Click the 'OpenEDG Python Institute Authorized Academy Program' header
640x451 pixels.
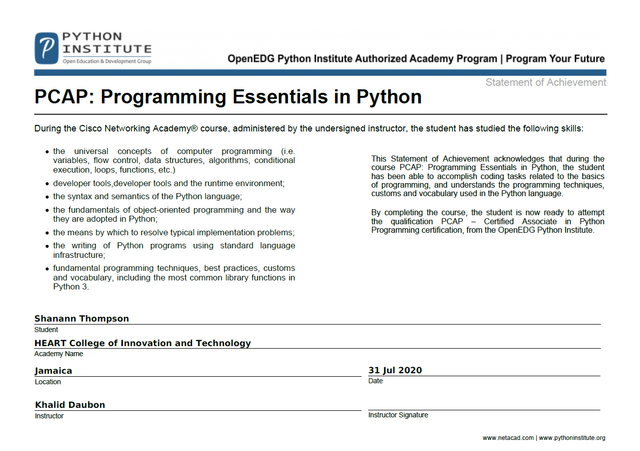[x=362, y=59]
